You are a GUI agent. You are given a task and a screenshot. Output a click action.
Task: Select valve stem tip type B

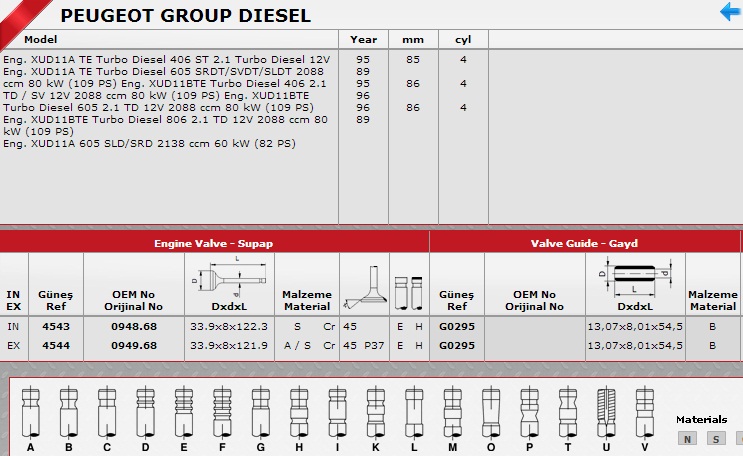pyautogui.click(x=69, y=419)
